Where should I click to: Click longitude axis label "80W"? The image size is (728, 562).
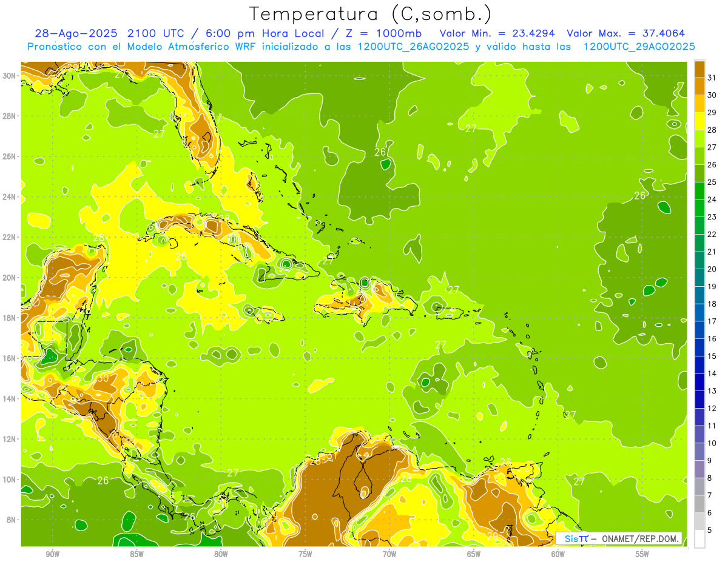[x=221, y=554]
